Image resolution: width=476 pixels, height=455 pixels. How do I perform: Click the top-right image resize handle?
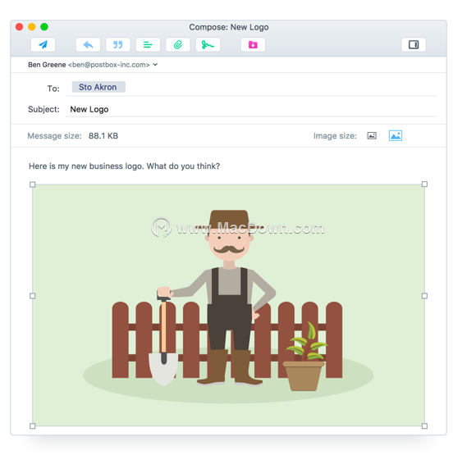(x=424, y=184)
